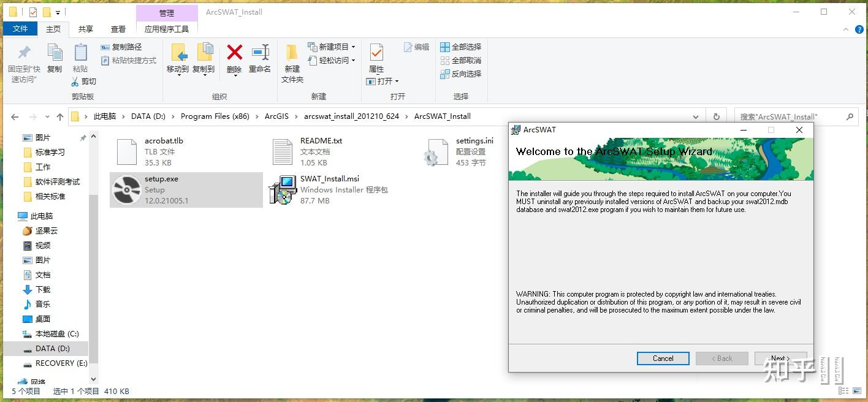
Task: Select DATA (D:) drive in the sidebar
Action: pos(45,348)
